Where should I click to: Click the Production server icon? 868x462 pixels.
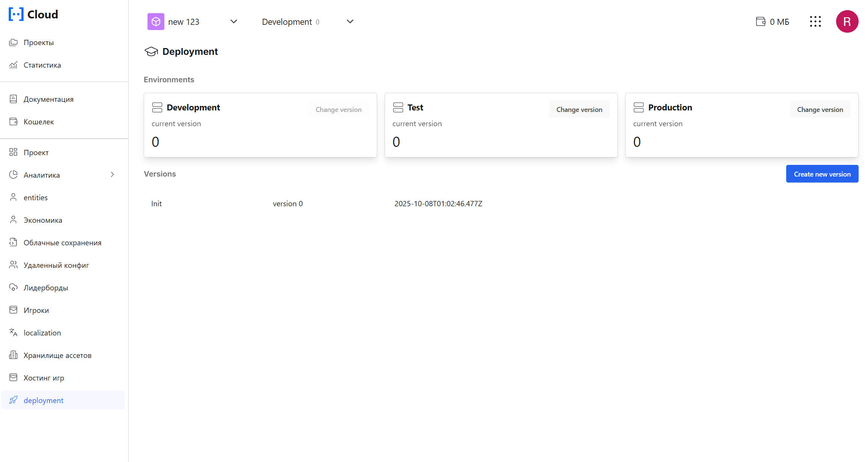pos(638,107)
